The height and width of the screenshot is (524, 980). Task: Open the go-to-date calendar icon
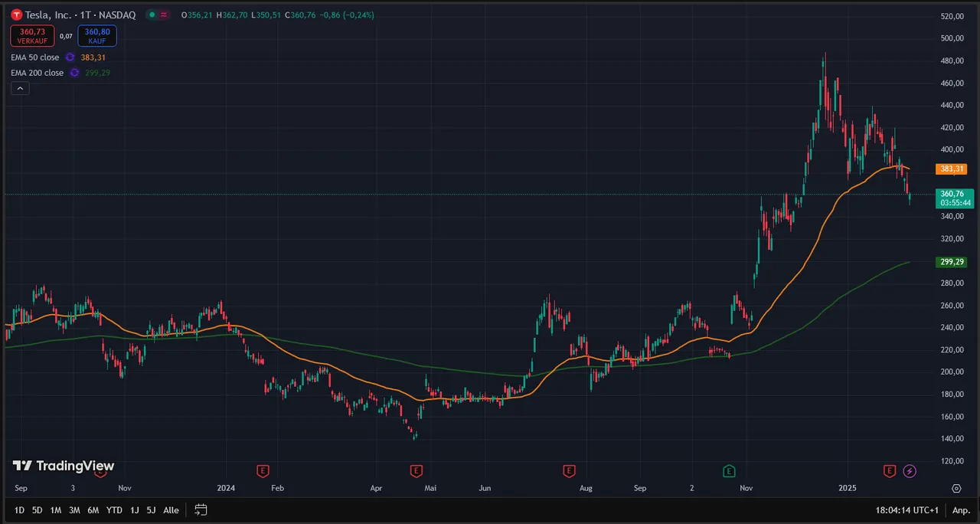[x=201, y=509]
